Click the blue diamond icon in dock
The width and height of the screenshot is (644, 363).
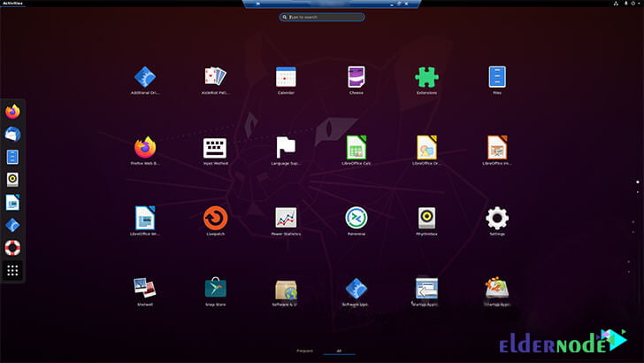tap(12, 225)
